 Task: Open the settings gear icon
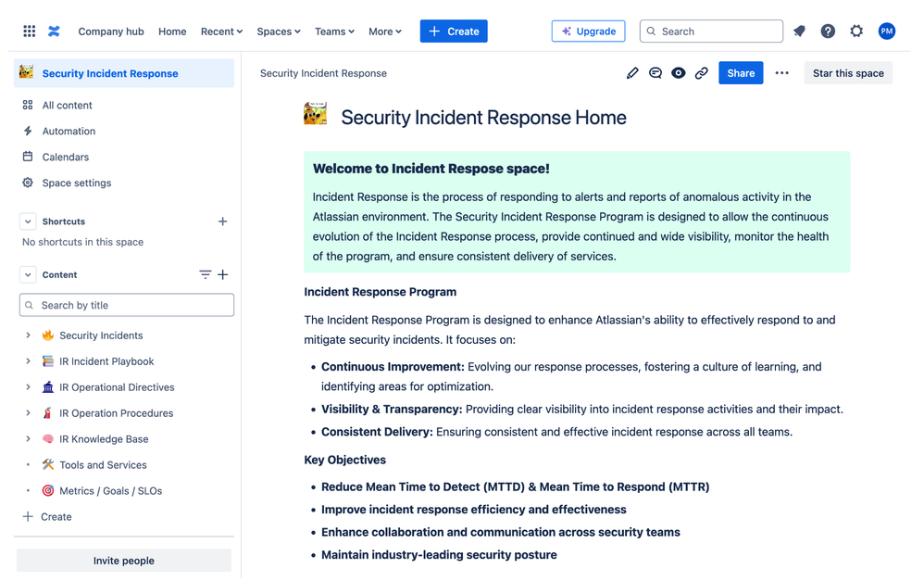point(856,32)
